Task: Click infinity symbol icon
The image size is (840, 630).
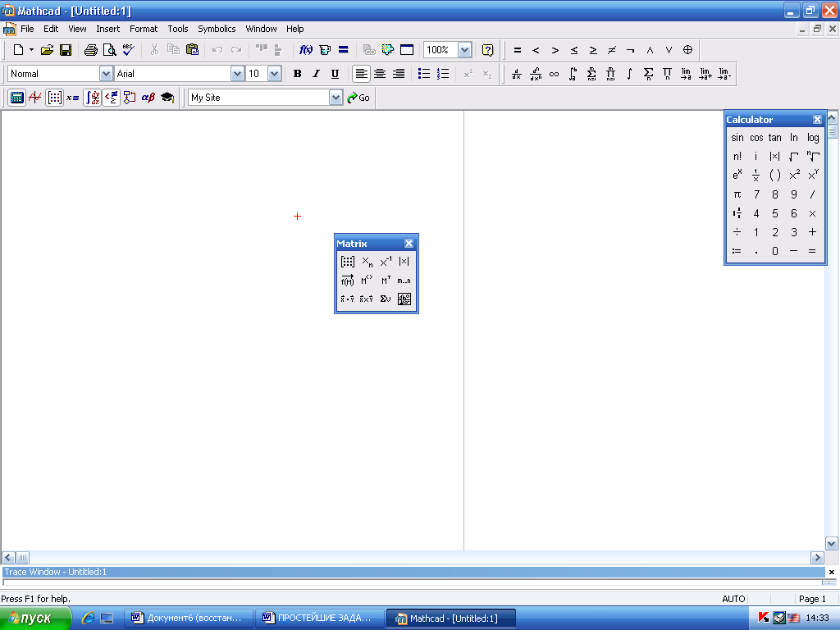Action: click(554, 73)
